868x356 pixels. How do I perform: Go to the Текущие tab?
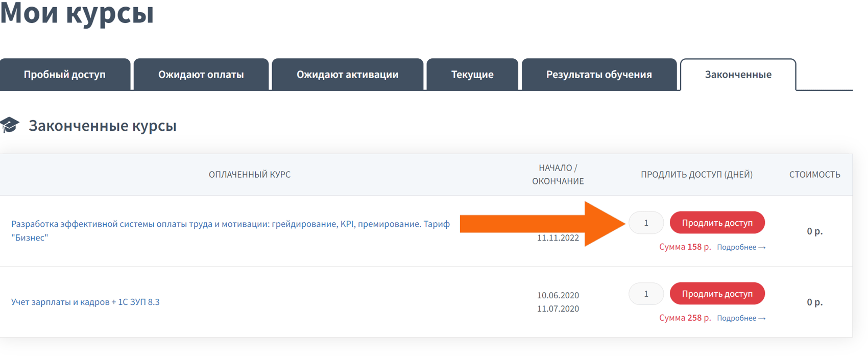472,75
